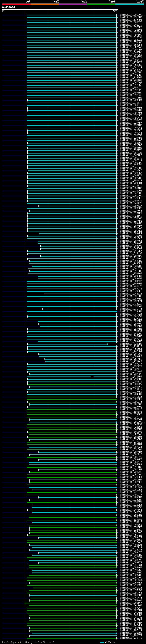Open hit UniRef100_P09672
The width and height of the screenshot is (146, 644).
[131, 22]
